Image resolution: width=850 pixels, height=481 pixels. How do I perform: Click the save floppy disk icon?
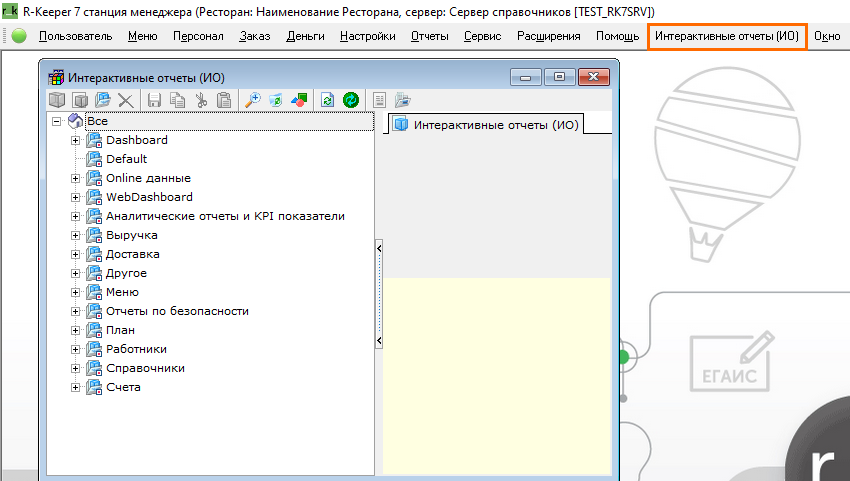[x=154, y=100]
